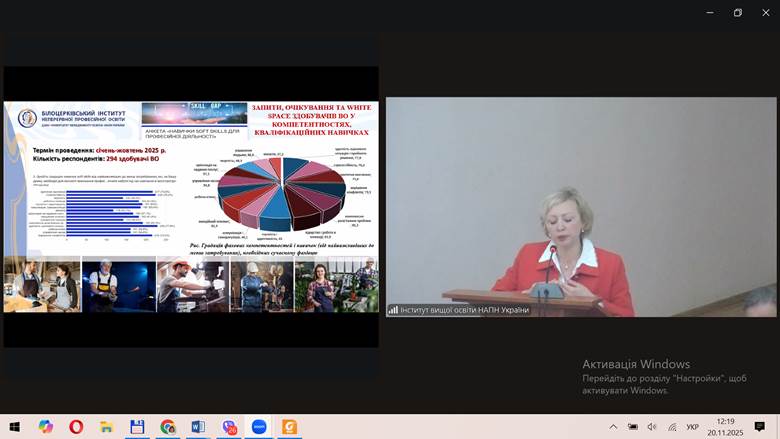Click the speaker video of Інститут вищої освіти

(581, 207)
